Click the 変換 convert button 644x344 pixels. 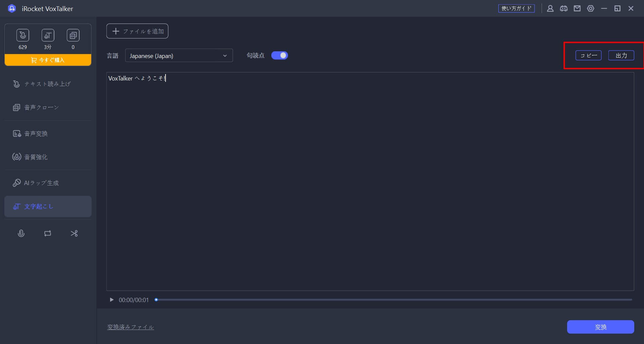point(600,327)
